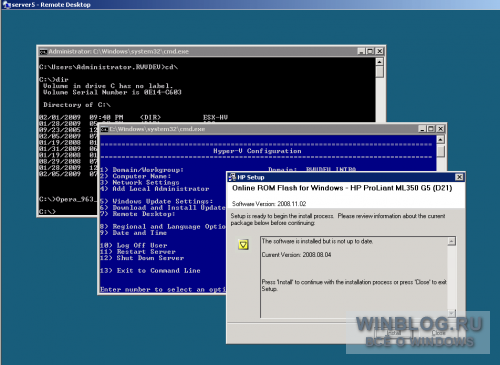Click scroll up arrow in HP Setup message box
This screenshot has width=500, height=365.
click(452, 241)
